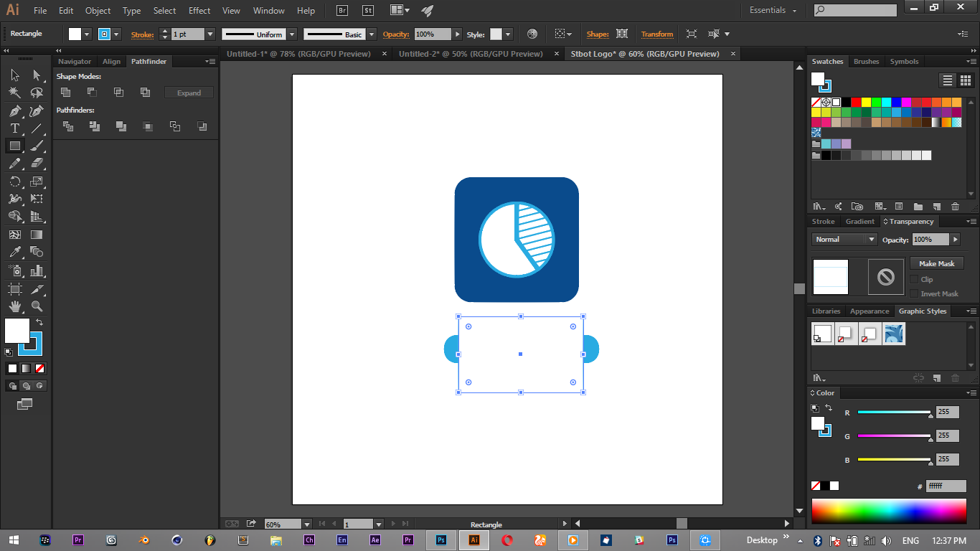Switch to the Untitled-2 document tab
The height and width of the screenshot is (551, 980).
471,54
